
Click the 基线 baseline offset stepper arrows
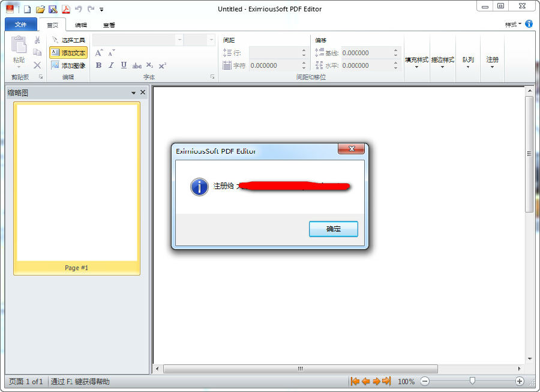(396, 53)
